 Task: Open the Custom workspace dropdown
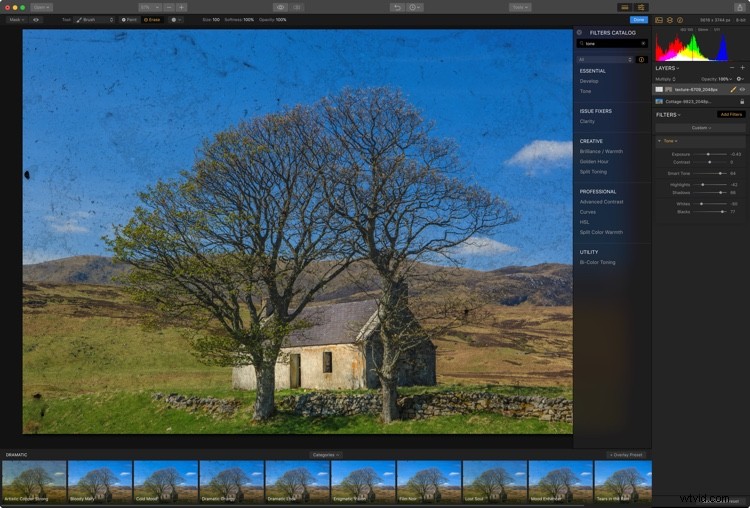point(701,128)
